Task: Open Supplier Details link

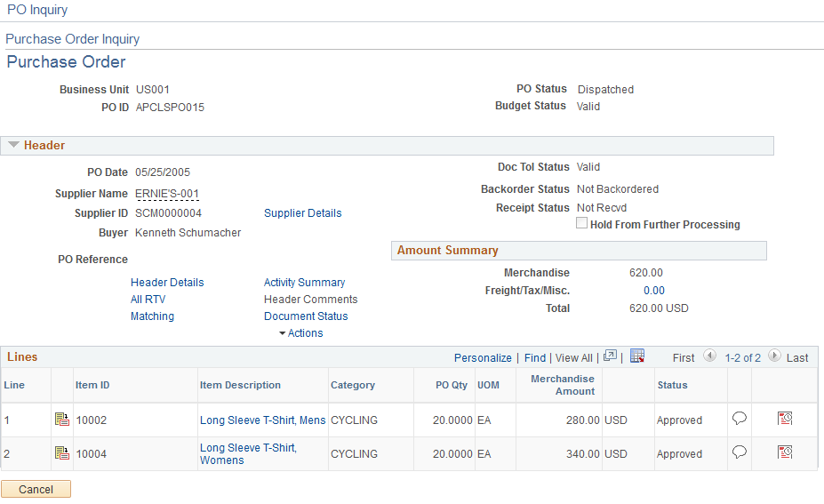Action: pos(302,213)
